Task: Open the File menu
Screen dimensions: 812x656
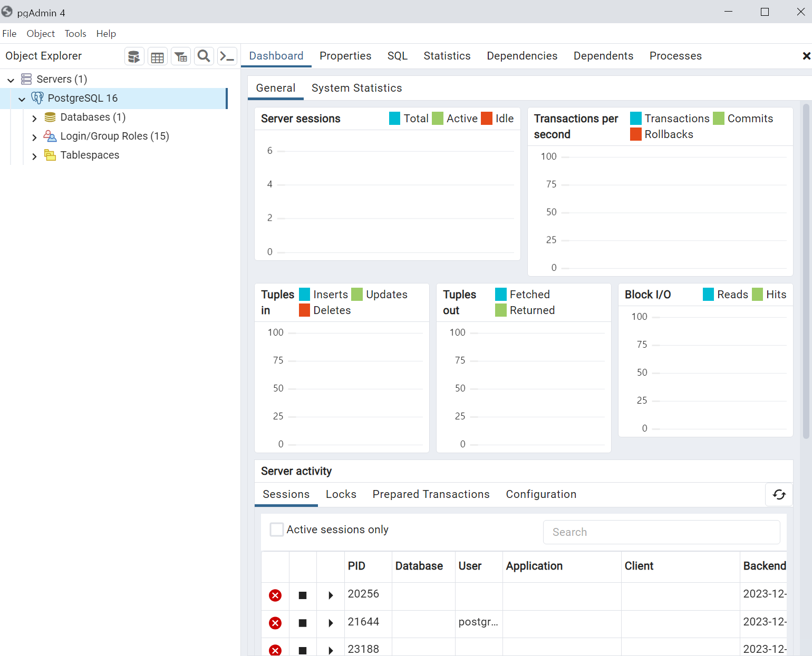Action: (9, 34)
